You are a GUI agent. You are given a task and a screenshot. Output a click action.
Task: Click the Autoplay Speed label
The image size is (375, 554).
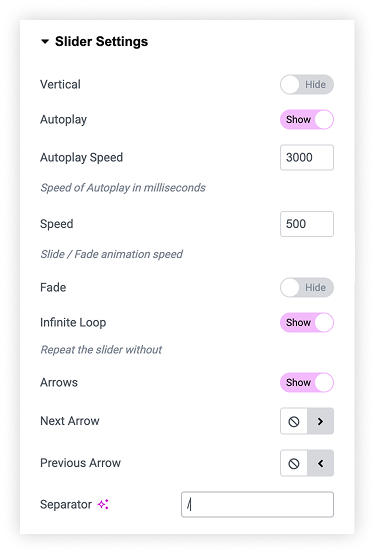82,158
